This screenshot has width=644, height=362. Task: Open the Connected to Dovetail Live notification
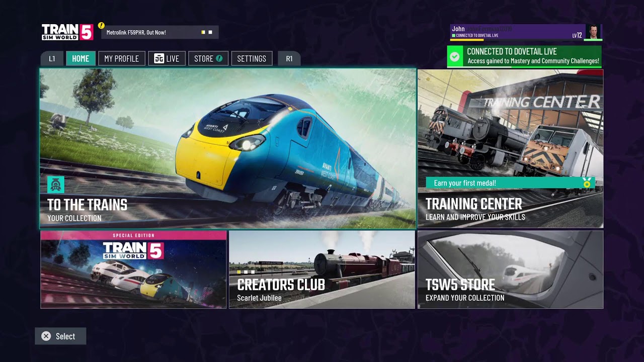tap(524, 56)
